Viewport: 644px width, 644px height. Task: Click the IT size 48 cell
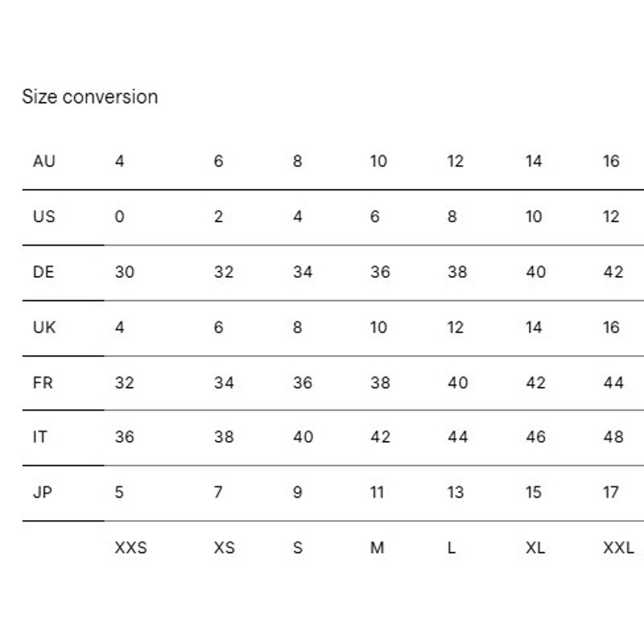(613, 436)
